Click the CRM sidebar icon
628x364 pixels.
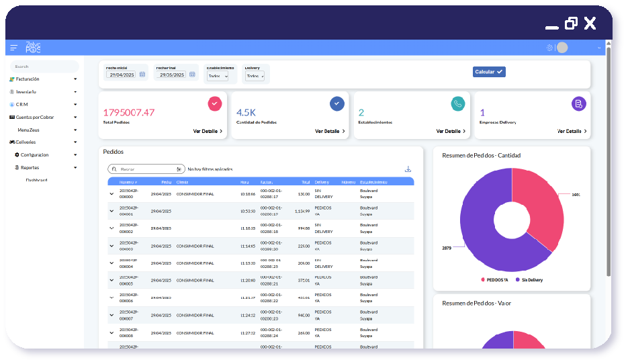(x=11, y=105)
